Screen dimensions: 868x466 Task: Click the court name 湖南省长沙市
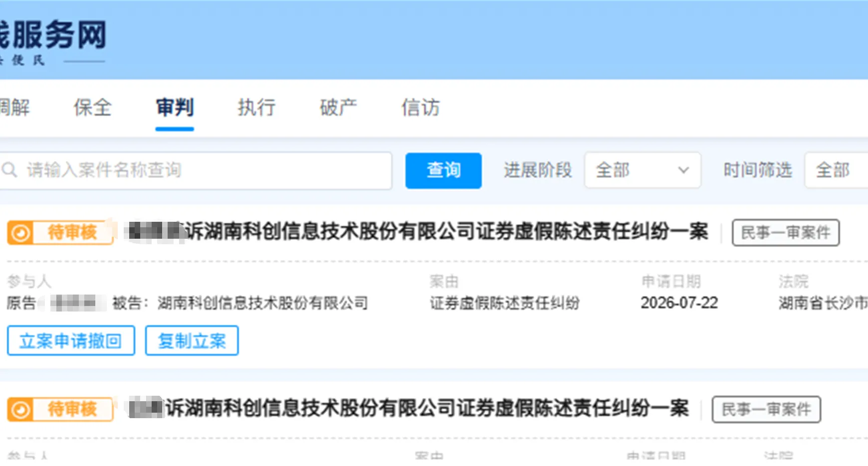[823, 303]
